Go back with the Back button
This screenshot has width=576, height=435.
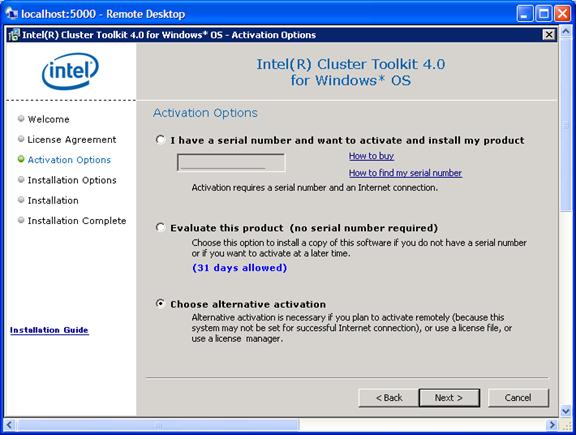pos(389,398)
